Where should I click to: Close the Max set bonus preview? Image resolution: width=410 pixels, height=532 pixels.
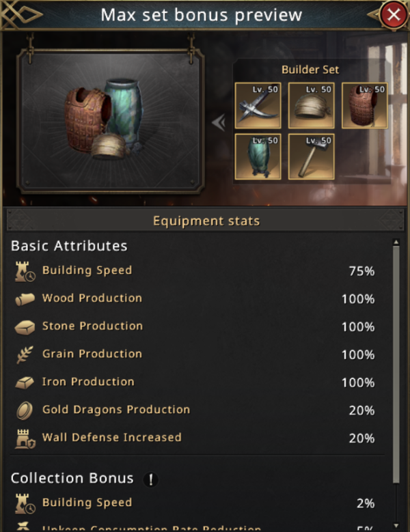(392, 15)
